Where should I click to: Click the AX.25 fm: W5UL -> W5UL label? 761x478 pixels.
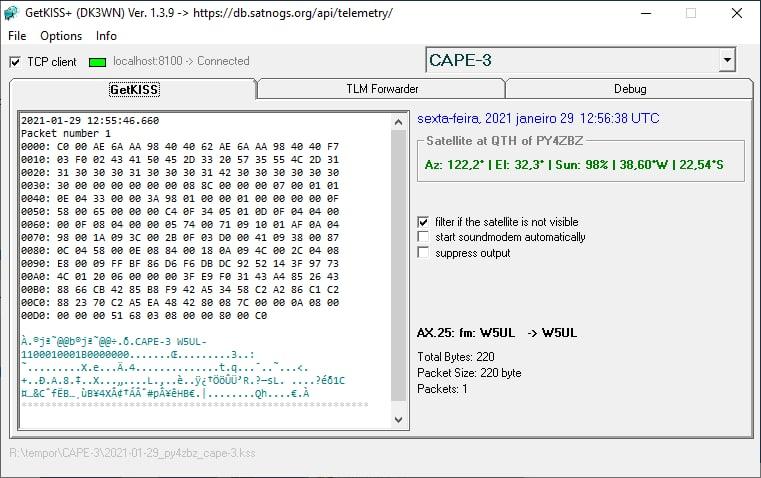(497, 333)
